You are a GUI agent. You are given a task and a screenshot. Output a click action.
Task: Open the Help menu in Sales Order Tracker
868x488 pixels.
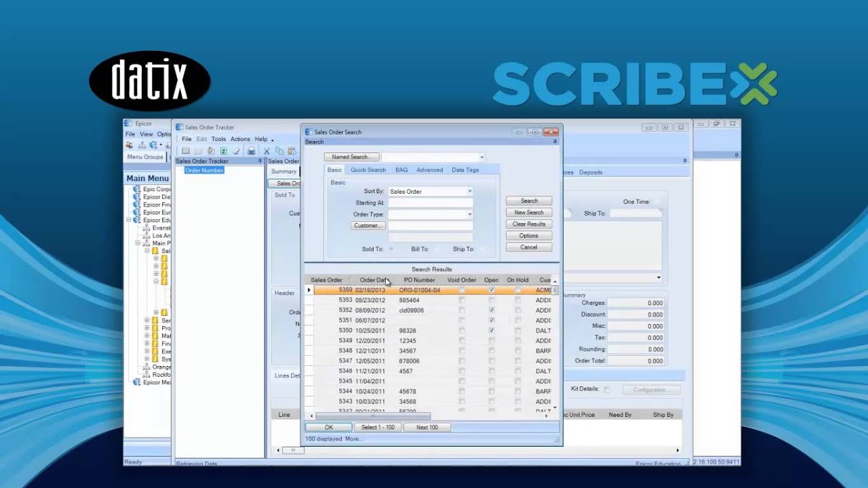click(x=261, y=139)
